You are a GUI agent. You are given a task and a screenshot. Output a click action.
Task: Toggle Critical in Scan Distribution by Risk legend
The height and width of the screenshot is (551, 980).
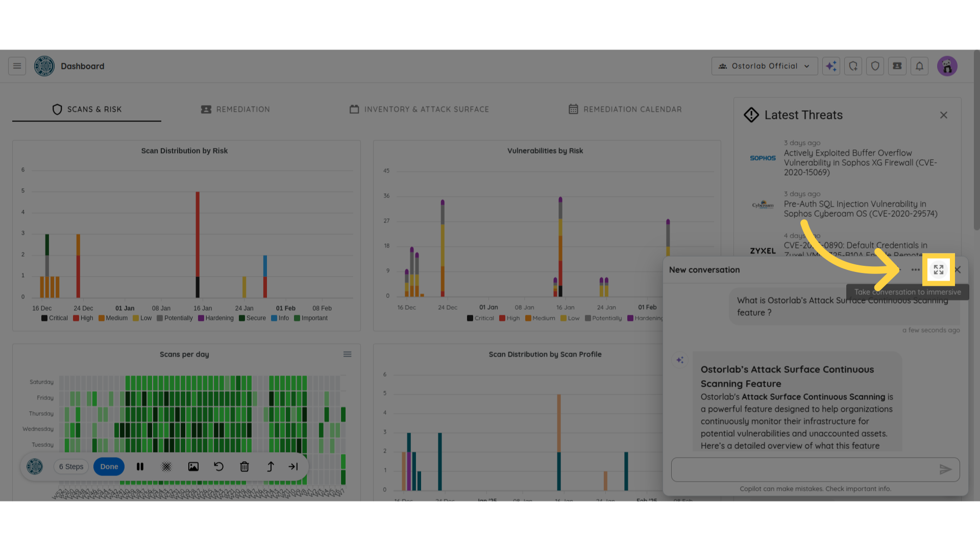55,318
